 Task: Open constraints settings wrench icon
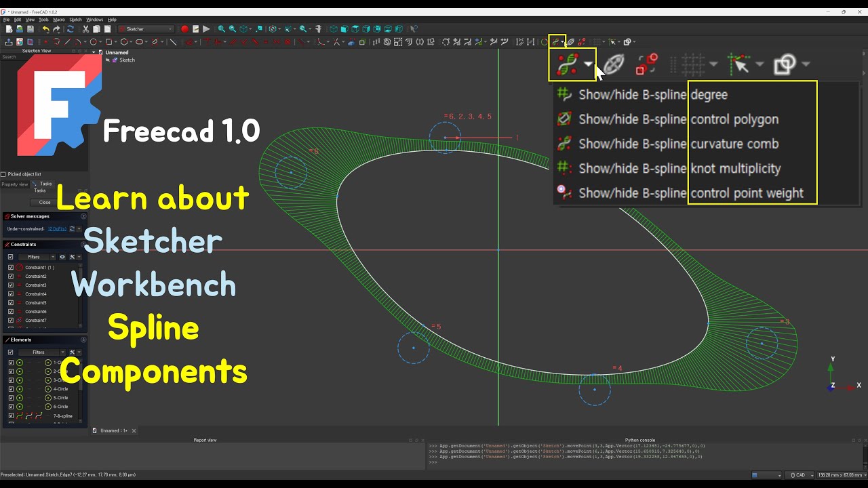click(72, 257)
